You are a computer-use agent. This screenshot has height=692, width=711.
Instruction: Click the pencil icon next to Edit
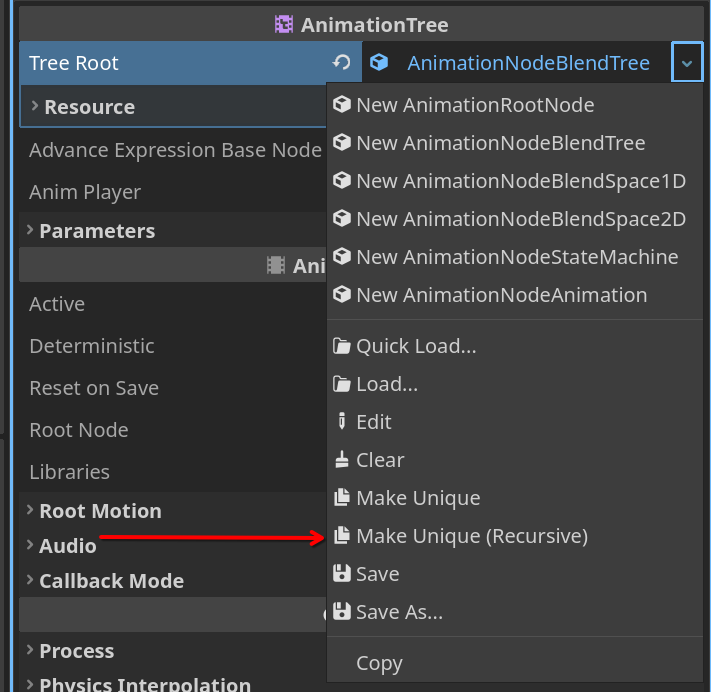point(341,422)
